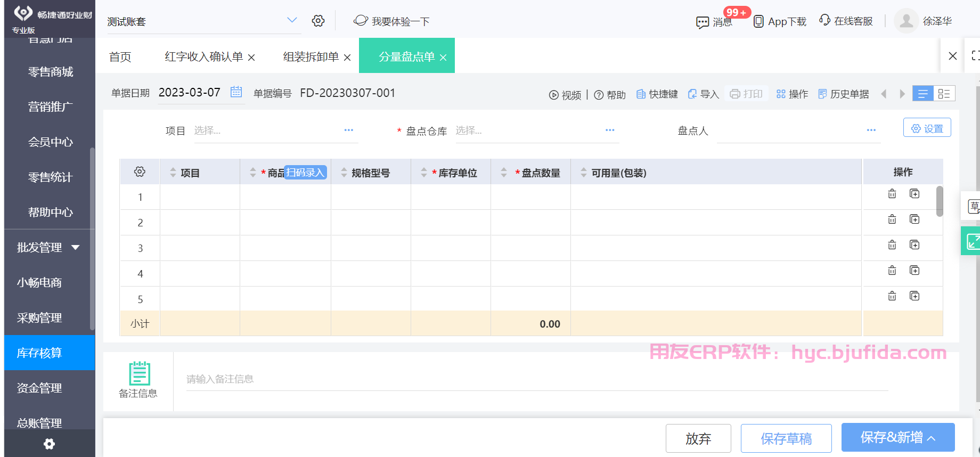Close the 分量盘点单 tab
This screenshot has height=457, width=980.
point(443,57)
